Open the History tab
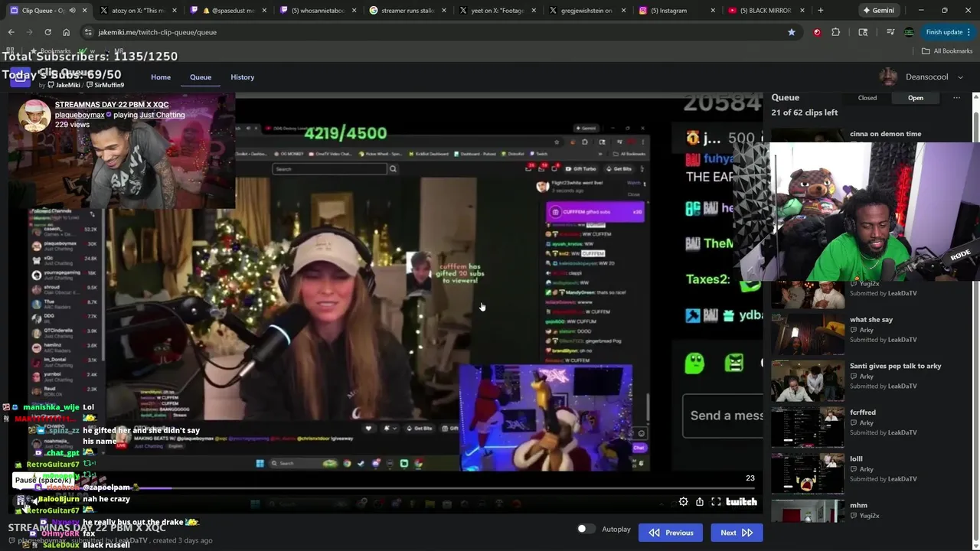This screenshot has height=551, width=980. tap(243, 77)
